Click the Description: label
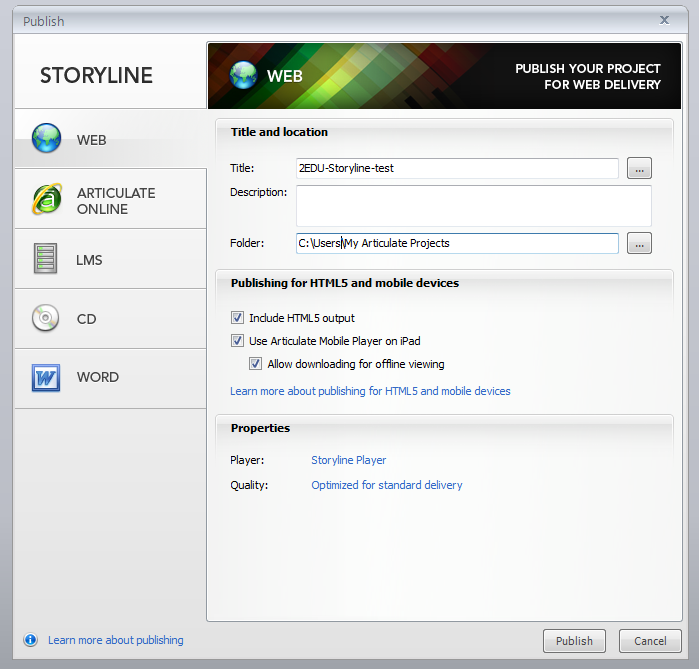 point(259,192)
